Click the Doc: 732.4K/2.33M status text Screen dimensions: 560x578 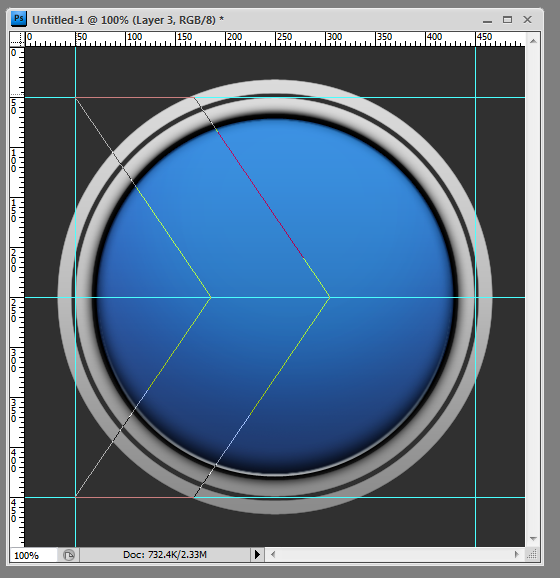point(165,554)
